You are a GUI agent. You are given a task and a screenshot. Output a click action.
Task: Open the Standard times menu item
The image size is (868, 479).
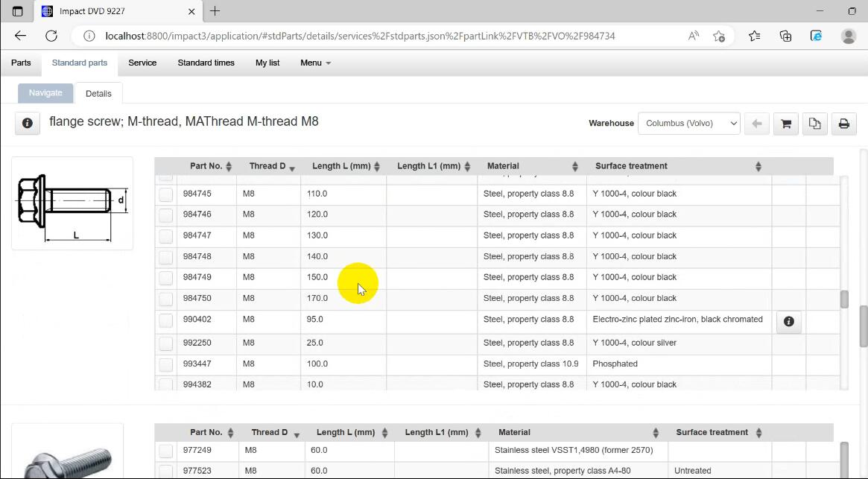coord(206,63)
